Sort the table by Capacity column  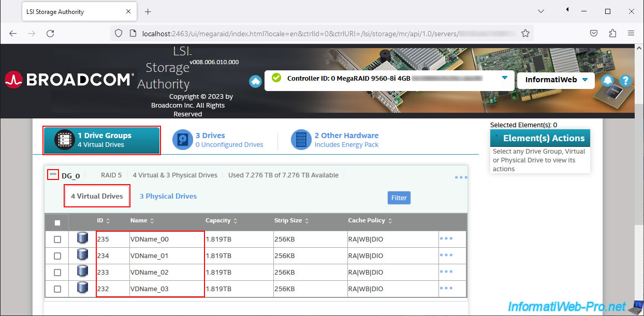click(x=221, y=221)
